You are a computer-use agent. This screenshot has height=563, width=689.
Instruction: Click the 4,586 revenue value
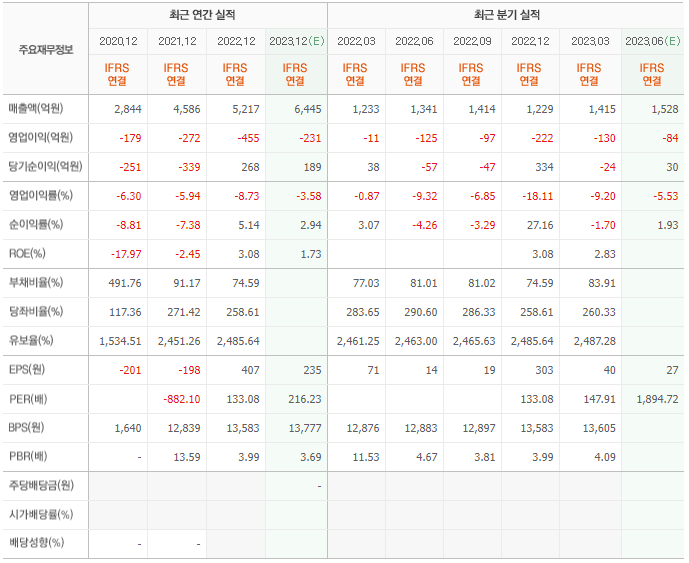click(187, 109)
